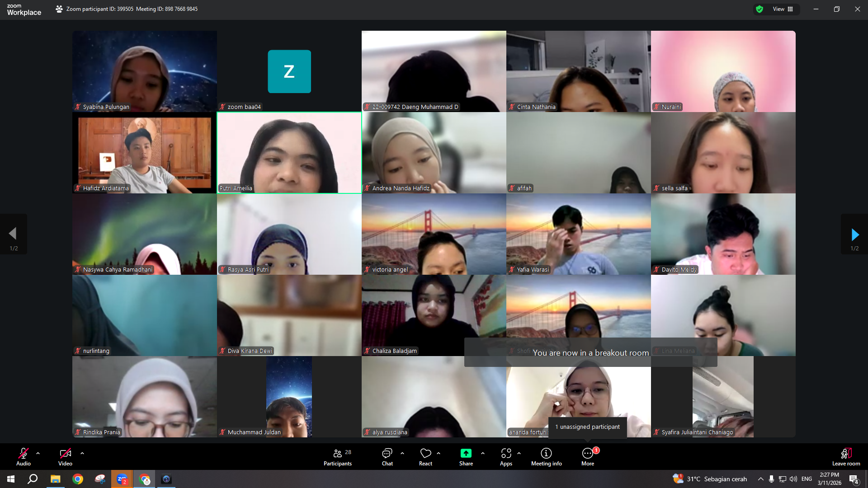Click the afifah name label
The image size is (868, 488).
point(520,188)
